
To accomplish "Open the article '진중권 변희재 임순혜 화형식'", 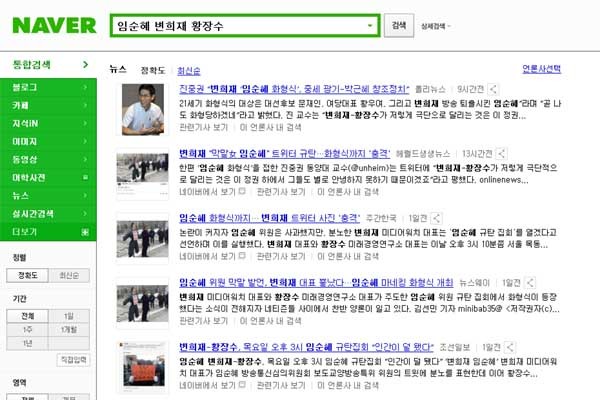I will click(x=294, y=89).
